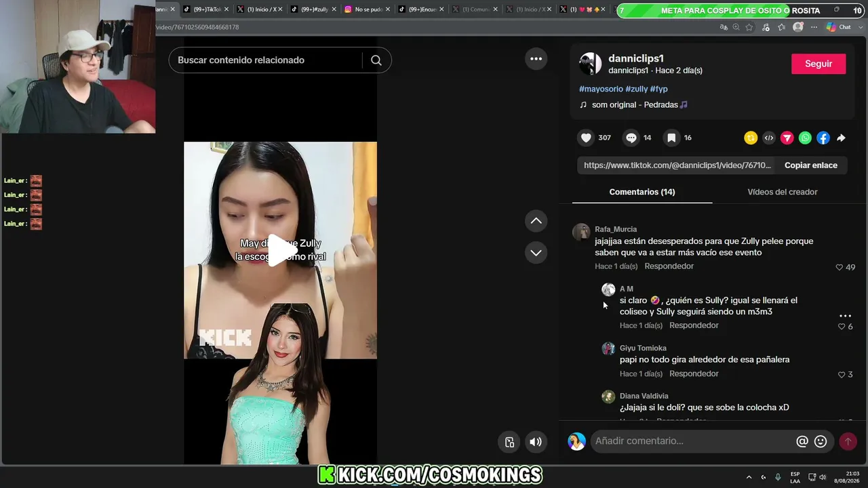Viewport: 868px width, 488px height.
Task: Share the video to WhatsApp
Action: pos(805,138)
